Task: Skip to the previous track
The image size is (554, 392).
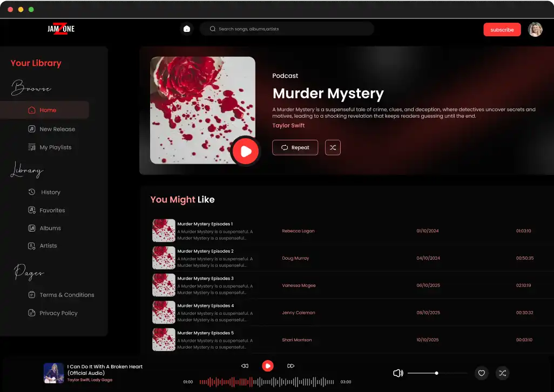Action: point(245,366)
